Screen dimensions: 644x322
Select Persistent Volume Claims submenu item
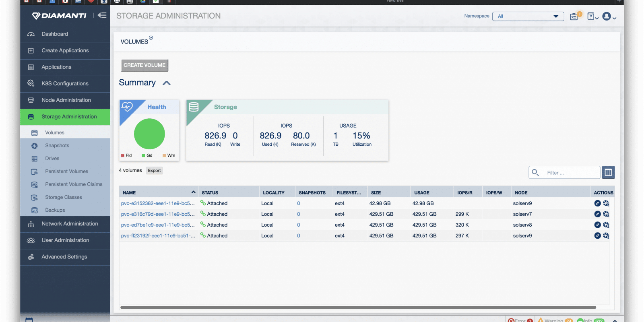(x=65, y=184)
